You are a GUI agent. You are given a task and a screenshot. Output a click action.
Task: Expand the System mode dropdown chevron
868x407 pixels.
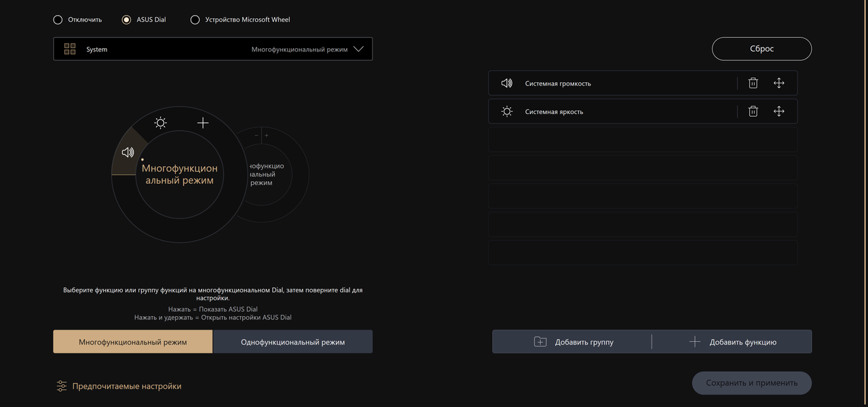pos(359,49)
